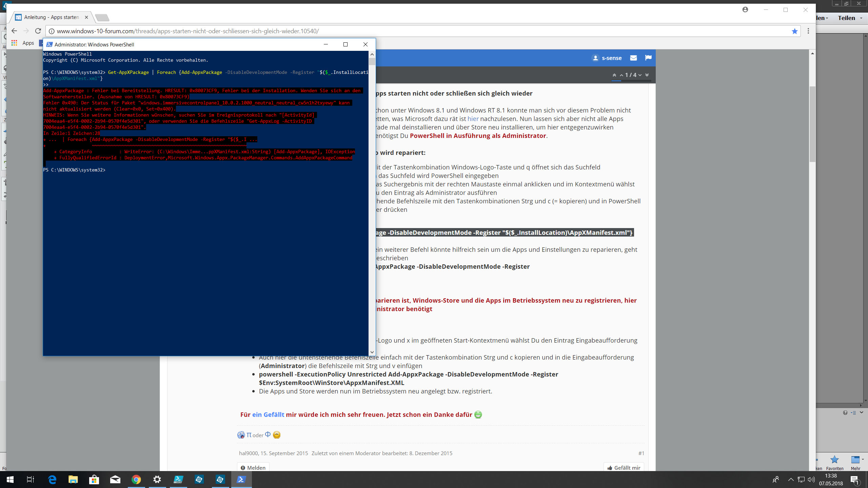This screenshot has height=488, width=868.
Task: Open Microsoft Store from the taskbar
Action: [94, 480]
